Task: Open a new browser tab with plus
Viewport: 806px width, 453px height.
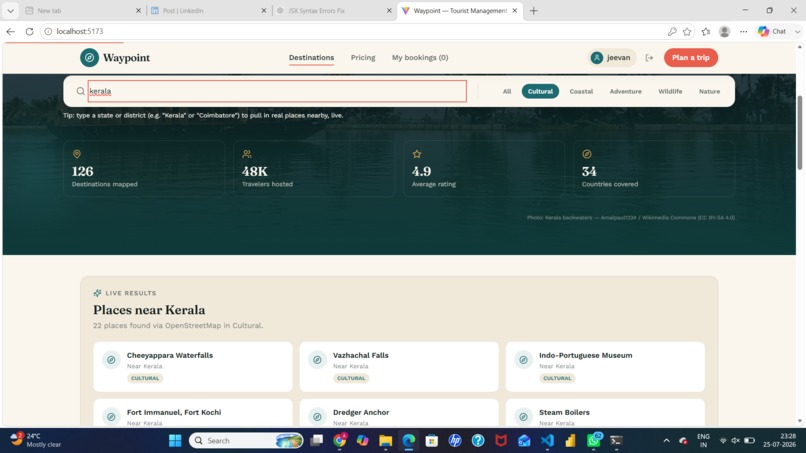Action: 534,10
